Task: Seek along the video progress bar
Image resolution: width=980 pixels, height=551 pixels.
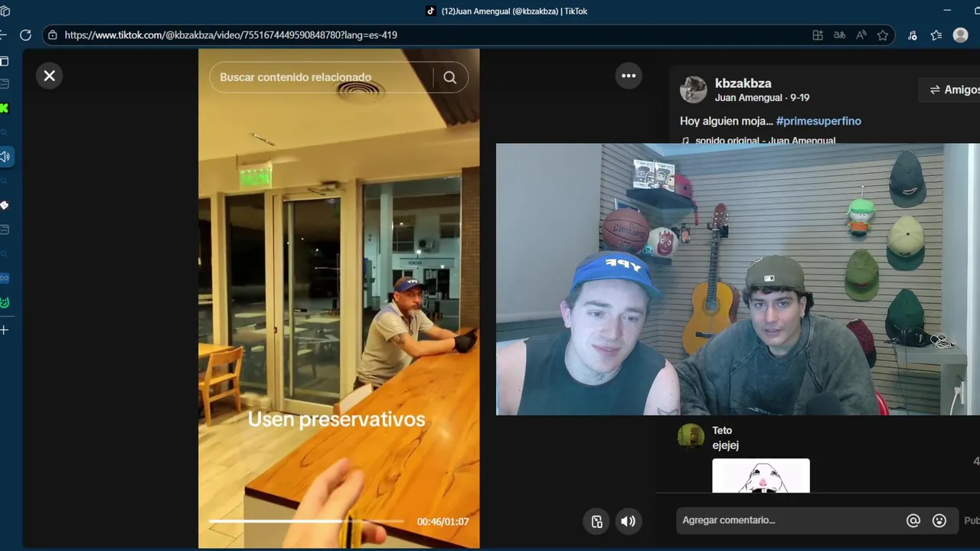Action: pyautogui.click(x=306, y=521)
